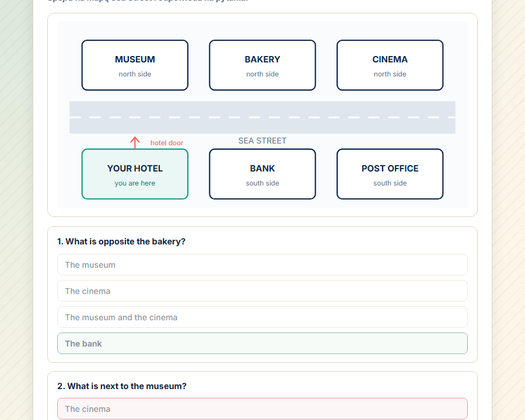Click the red hotel door arrow
The height and width of the screenshot is (420, 525).
[x=135, y=143]
